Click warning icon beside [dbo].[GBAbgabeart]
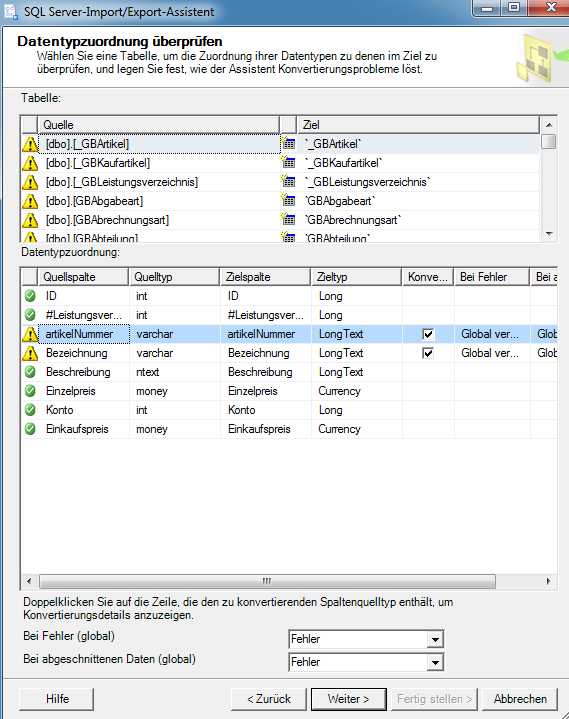This screenshot has height=719, width=569. tap(30, 201)
